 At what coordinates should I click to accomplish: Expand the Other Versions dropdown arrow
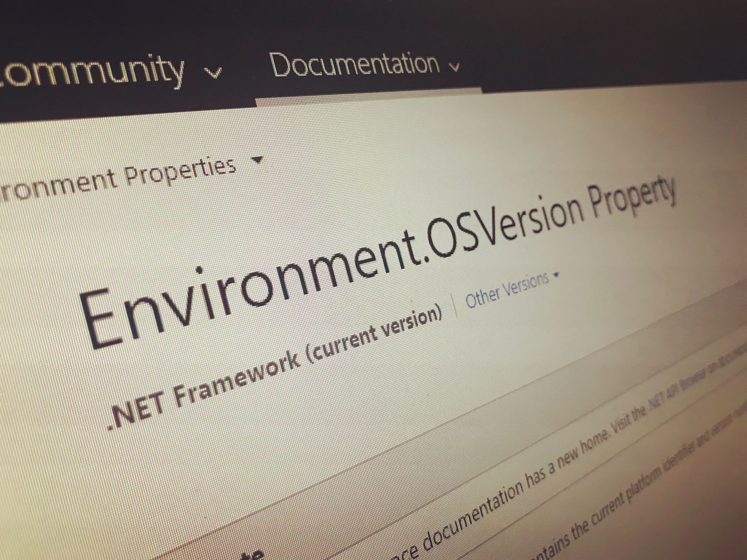(x=556, y=275)
